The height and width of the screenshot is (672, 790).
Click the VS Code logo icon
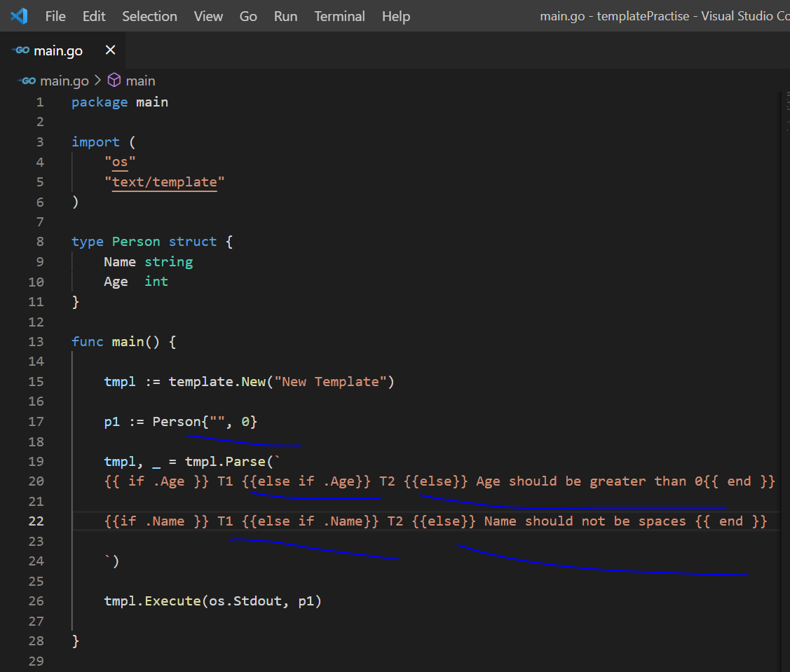point(19,16)
